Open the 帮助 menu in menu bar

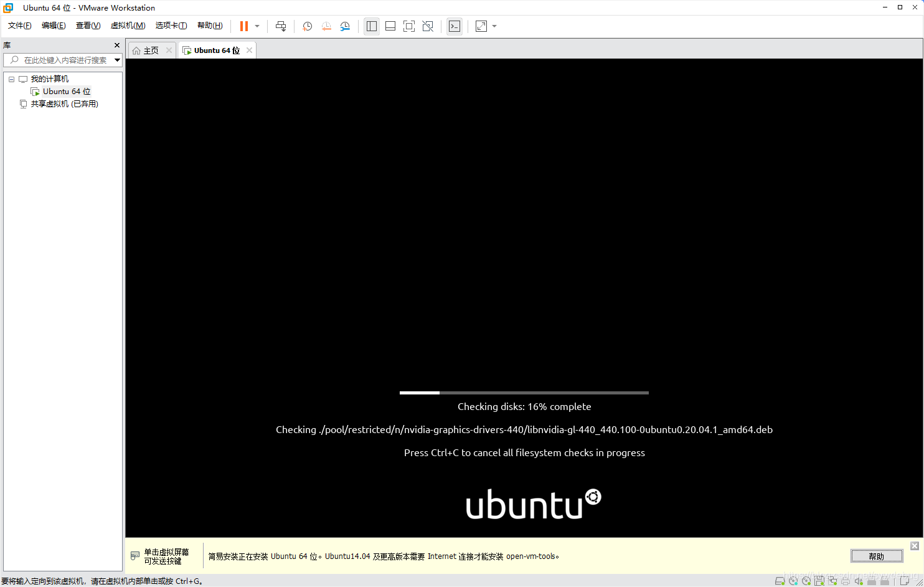pyautogui.click(x=210, y=26)
